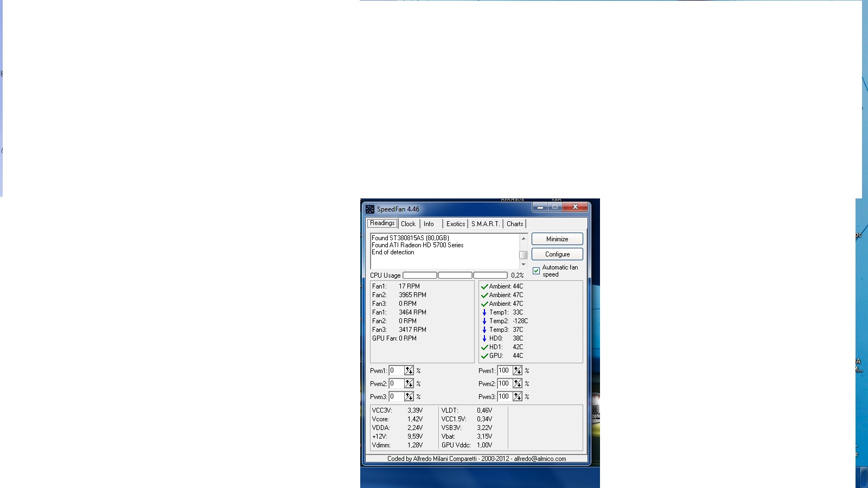This screenshot has height=488, width=868.
Task: Click the right Pwm1 stepper with value 100
Action: (517, 371)
